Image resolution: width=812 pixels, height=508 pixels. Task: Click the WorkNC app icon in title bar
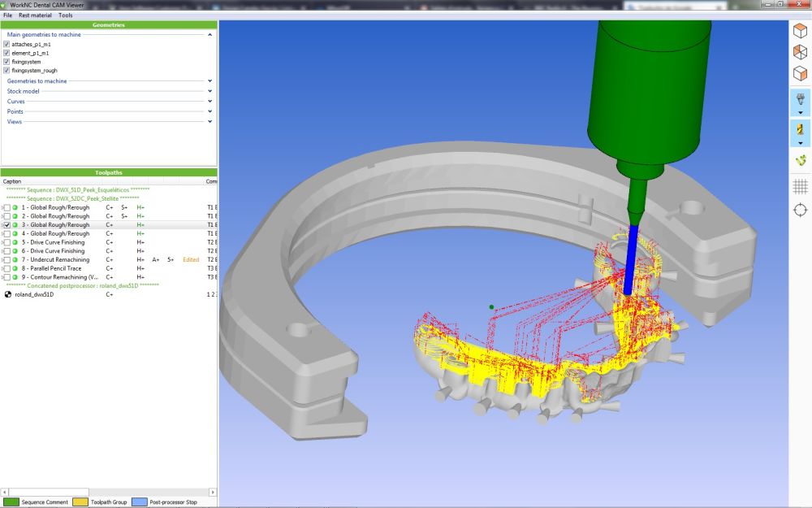coord(5,5)
